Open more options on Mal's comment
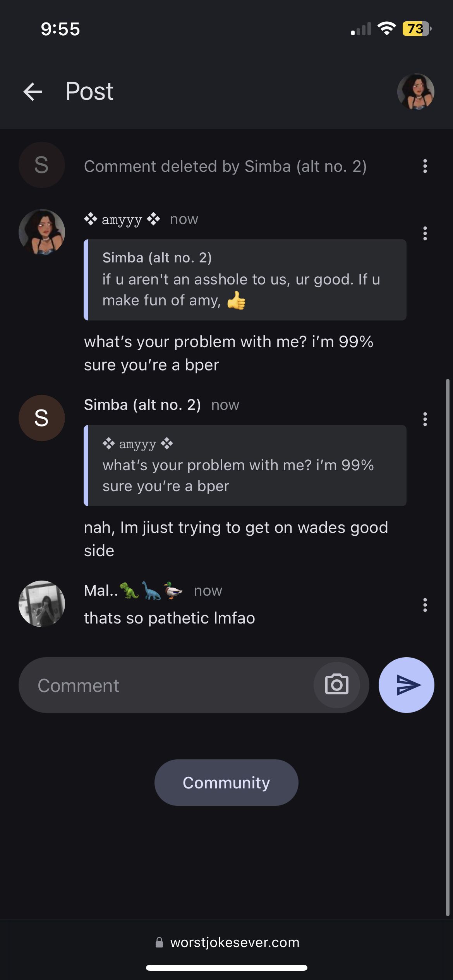The height and width of the screenshot is (980, 453). (425, 605)
